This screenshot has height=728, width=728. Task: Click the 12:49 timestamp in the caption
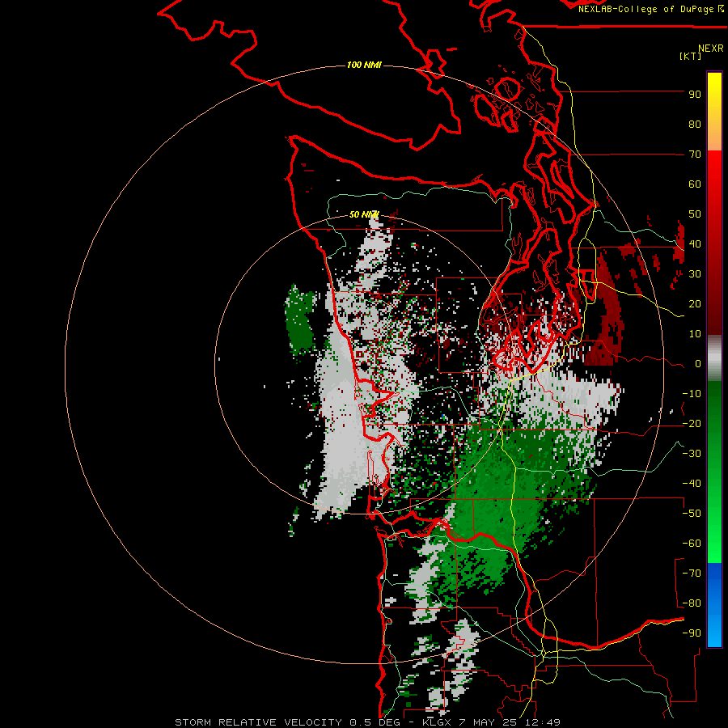[x=543, y=722]
